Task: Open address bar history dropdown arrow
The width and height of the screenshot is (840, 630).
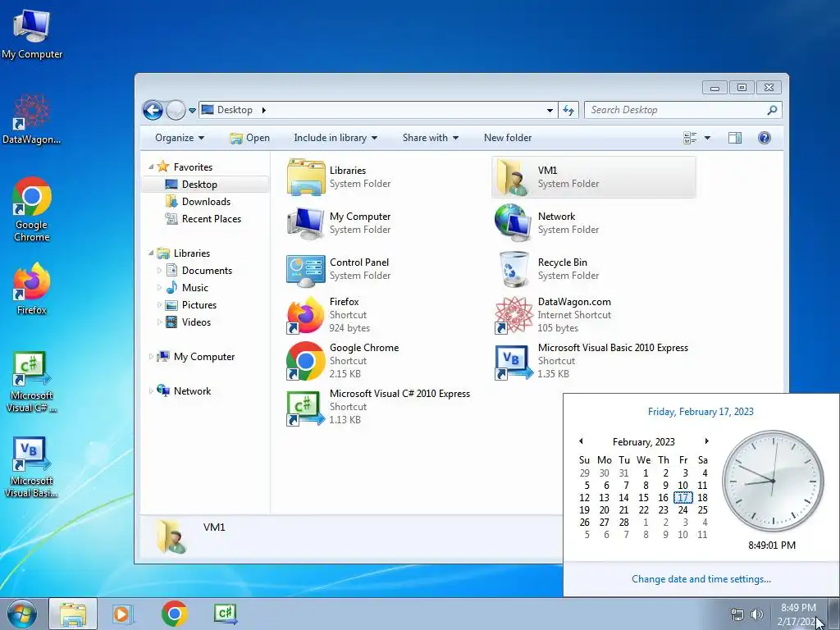Action: tap(550, 111)
